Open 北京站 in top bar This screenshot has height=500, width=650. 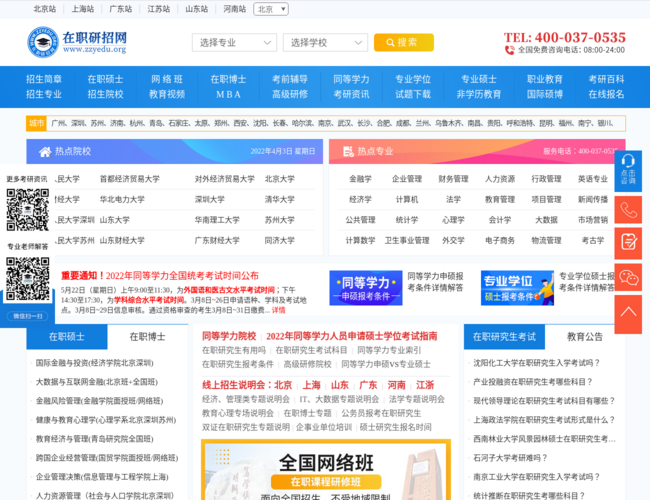[45, 9]
